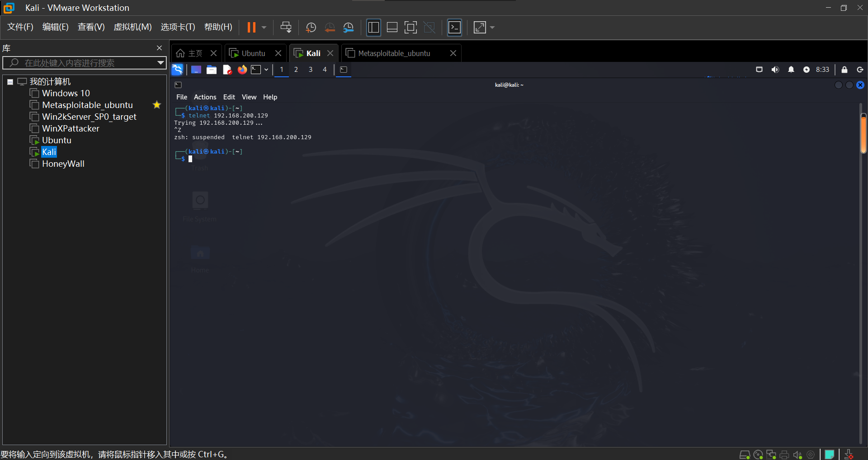Open the power options dropdown beside pause
This screenshot has height=460, width=868.
[x=264, y=28]
